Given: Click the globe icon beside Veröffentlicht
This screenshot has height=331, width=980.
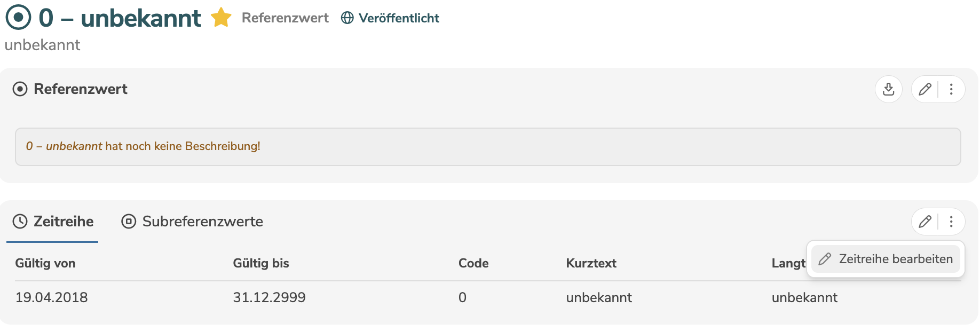Looking at the screenshot, I should click(x=347, y=18).
